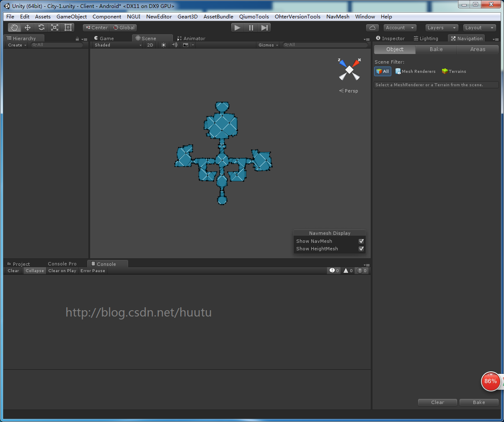504x422 pixels.
Task: Click the 86% optimization ball indicator
Action: coord(490,381)
